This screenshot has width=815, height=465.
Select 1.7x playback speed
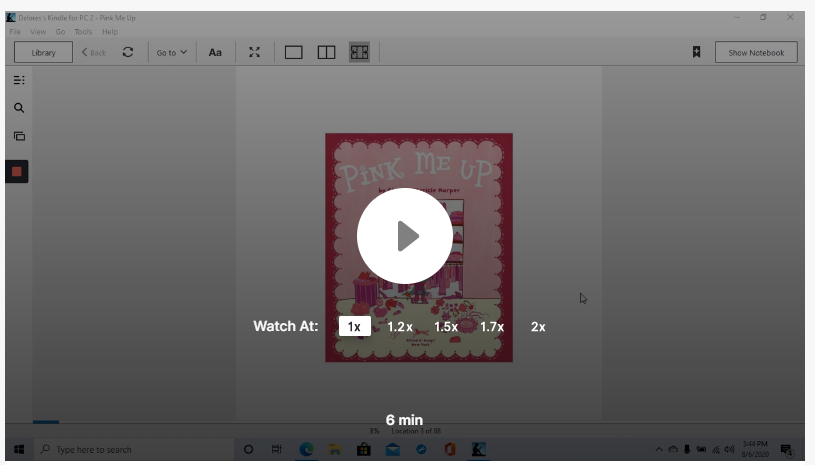click(x=492, y=327)
